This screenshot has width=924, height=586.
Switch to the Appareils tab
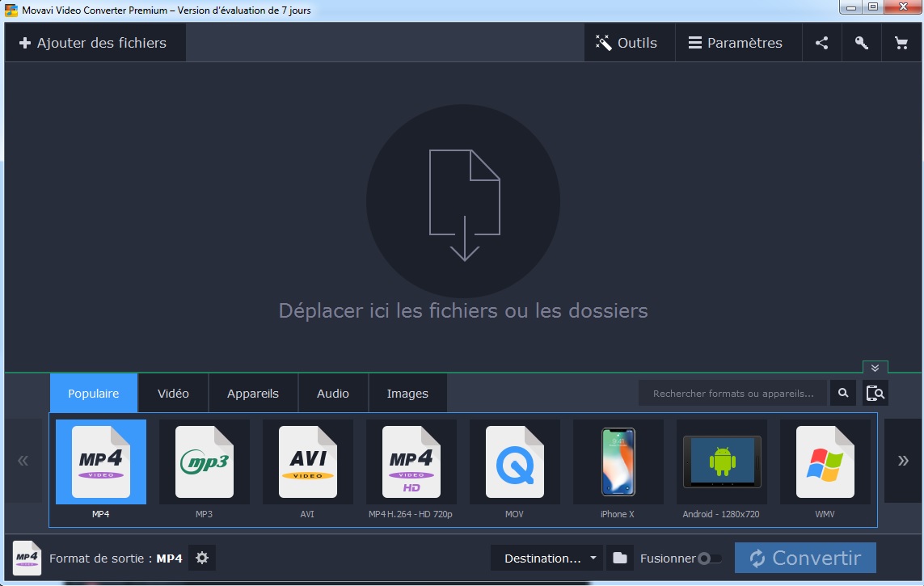click(252, 393)
